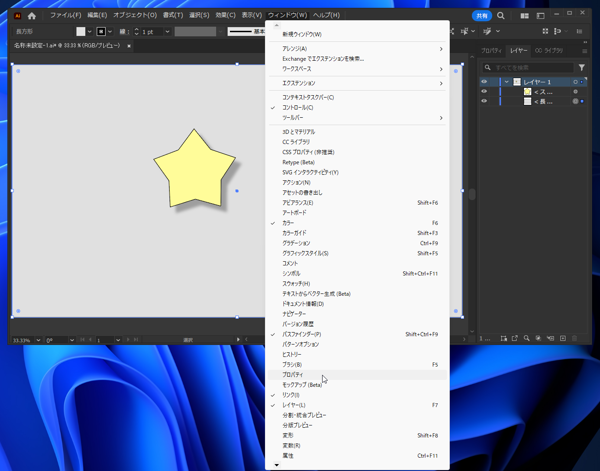Toggle the lock column of レイヤー 1

[x=494, y=82]
